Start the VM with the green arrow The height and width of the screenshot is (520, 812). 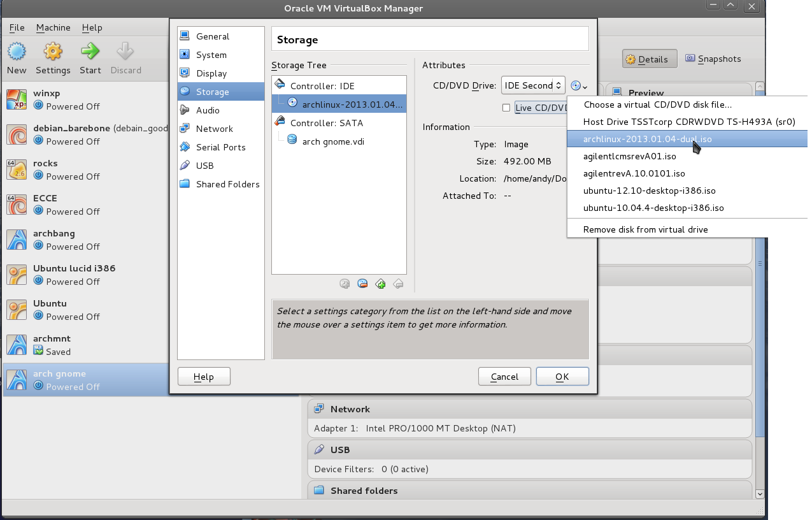pos(90,52)
